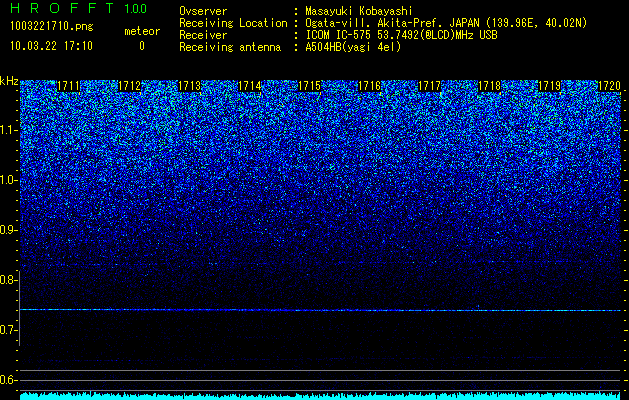Click the horizontal carrier line near 0.74 kHz

[320, 310]
